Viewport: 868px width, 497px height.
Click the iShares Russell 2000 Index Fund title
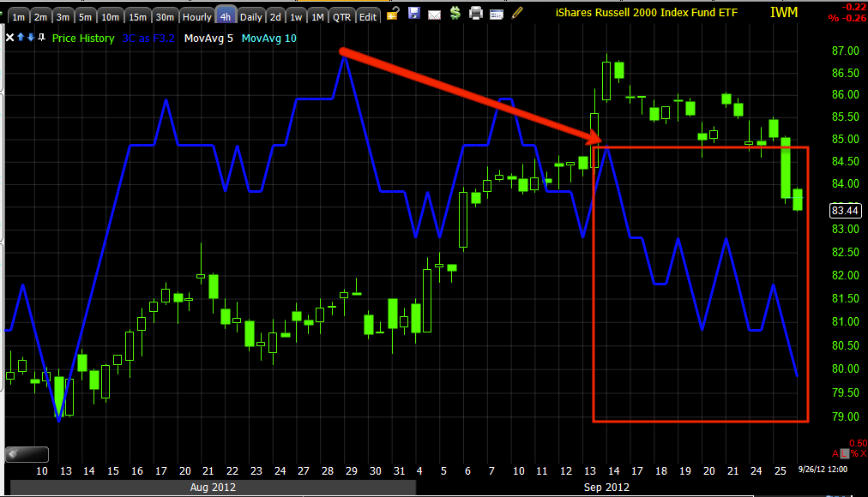pyautogui.click(x=647, y=12)
